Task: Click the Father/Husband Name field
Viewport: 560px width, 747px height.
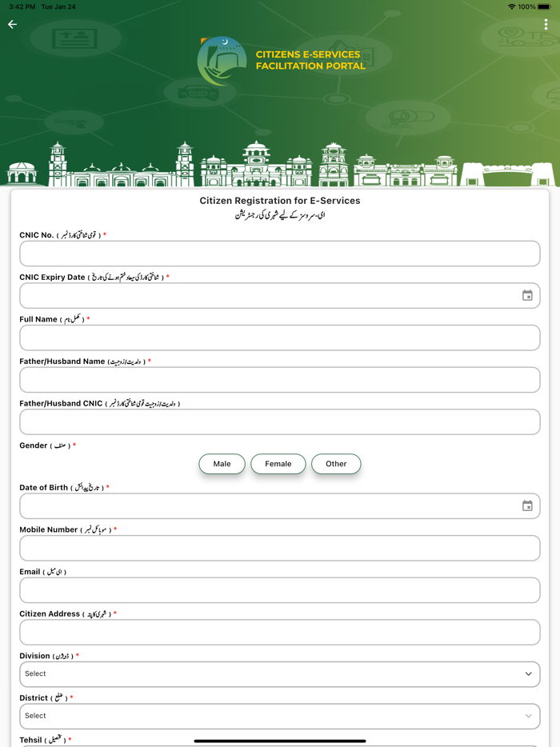Action: pos(280,380)
